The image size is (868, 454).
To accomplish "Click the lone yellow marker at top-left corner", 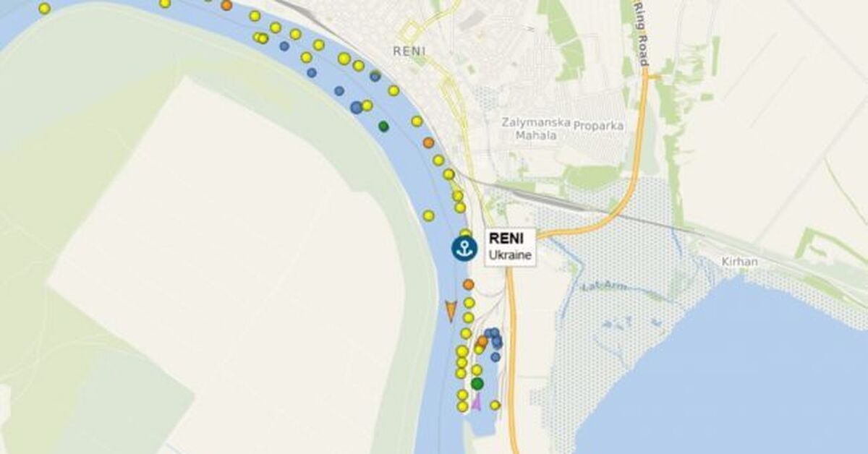I will [44, 9].
